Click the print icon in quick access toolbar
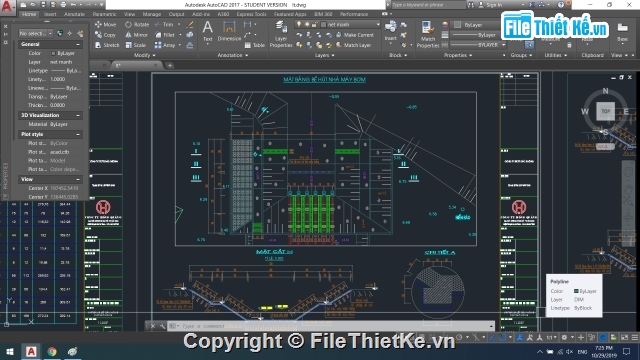The width and height of the screenshot is (640, 360). 63,5
